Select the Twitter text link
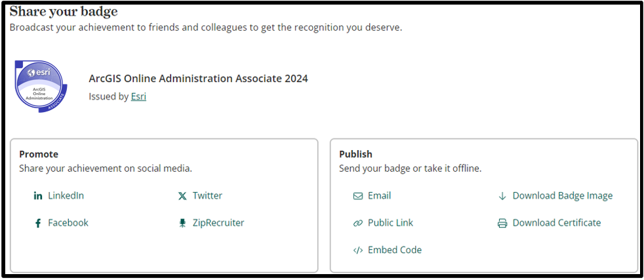Image resolution: width=644 pixels, height=280 pixels. click(207, 195)
